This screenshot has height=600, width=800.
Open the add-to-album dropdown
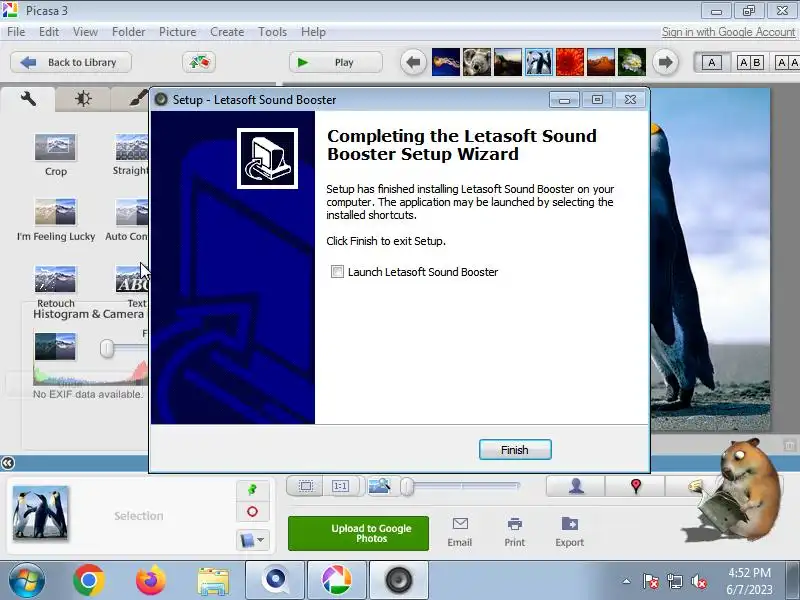click(253, 540)
